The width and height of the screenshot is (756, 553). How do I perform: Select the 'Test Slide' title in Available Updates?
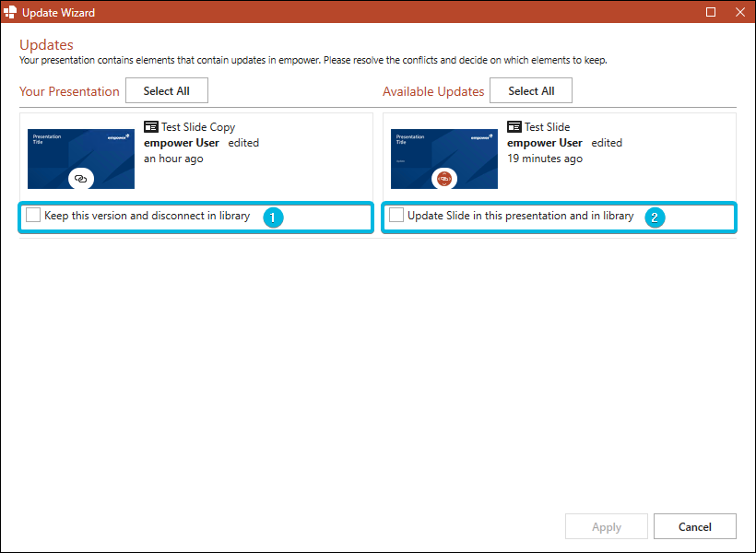(x=548, y=127)
